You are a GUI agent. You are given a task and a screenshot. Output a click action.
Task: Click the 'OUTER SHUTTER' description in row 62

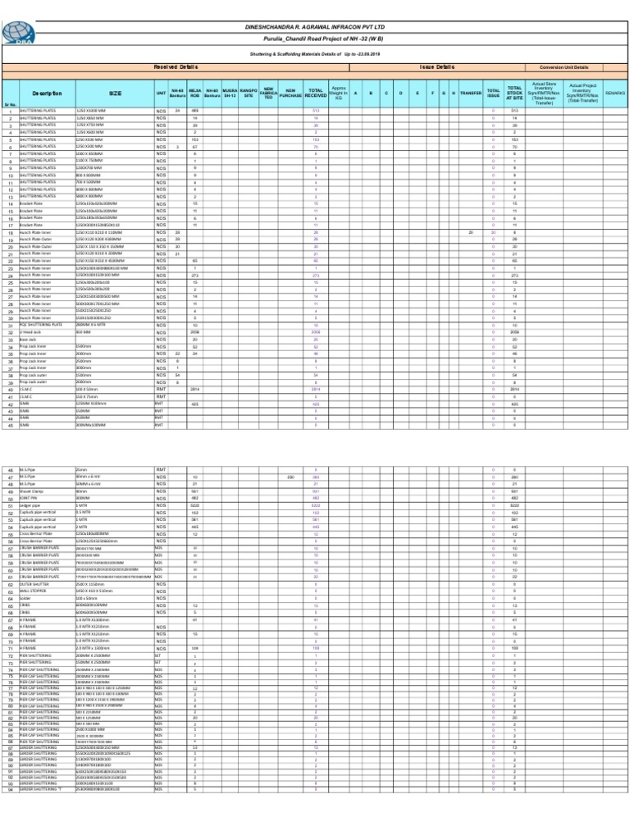click(x=47, y=584)
